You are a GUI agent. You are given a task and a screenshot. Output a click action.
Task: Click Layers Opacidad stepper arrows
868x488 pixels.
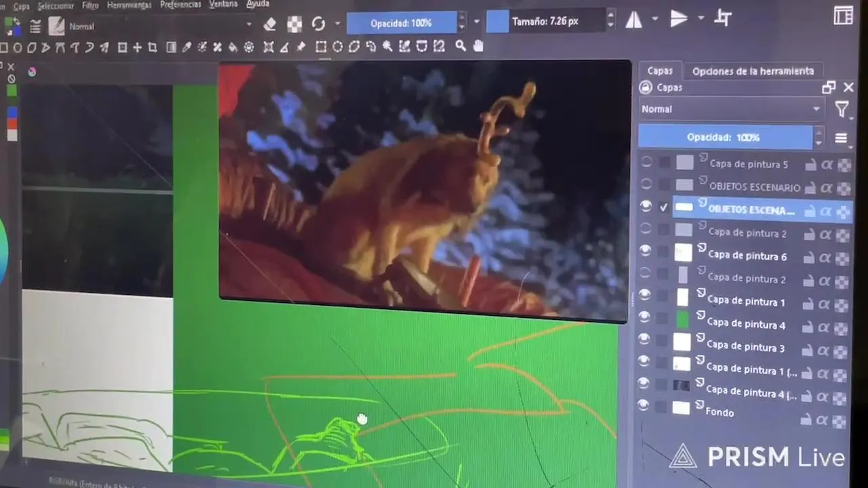[x=818, y=138]
